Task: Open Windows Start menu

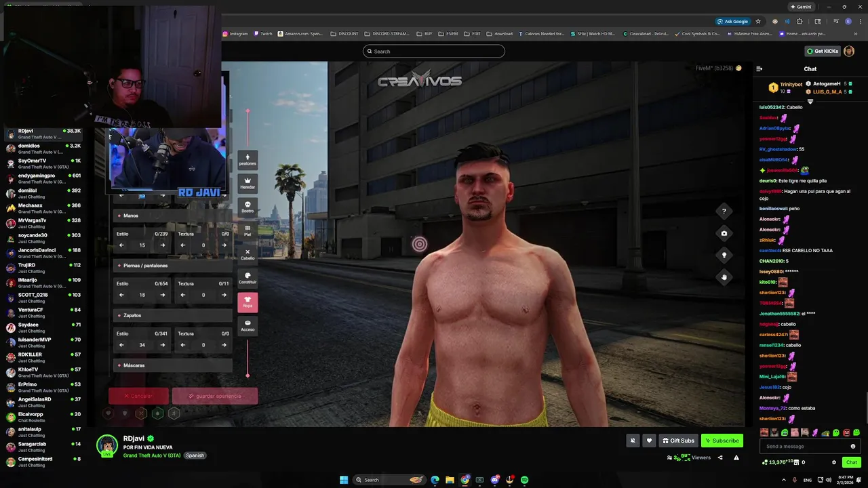Action: 344,480
